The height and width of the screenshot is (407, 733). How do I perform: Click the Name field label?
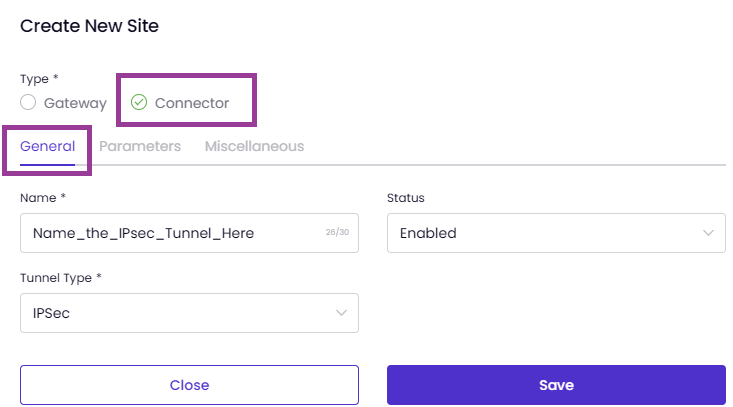(x=43, y=198)
